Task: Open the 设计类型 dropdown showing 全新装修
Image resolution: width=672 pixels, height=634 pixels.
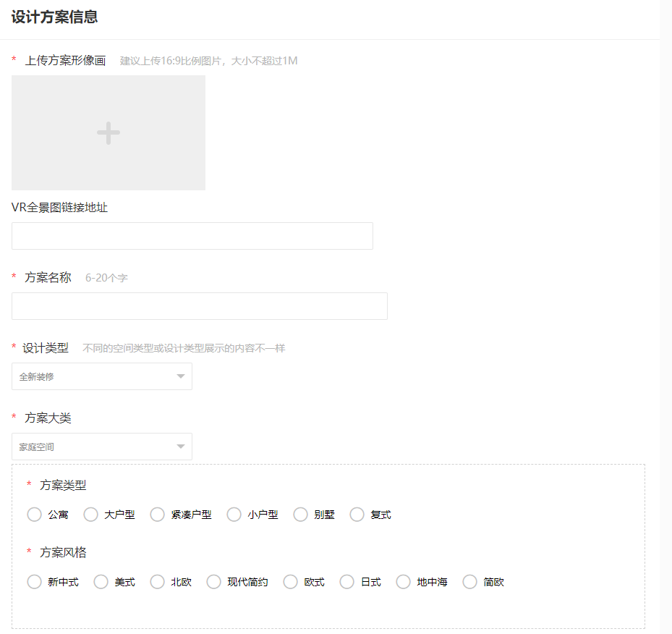Action: [x=101, y=376]
